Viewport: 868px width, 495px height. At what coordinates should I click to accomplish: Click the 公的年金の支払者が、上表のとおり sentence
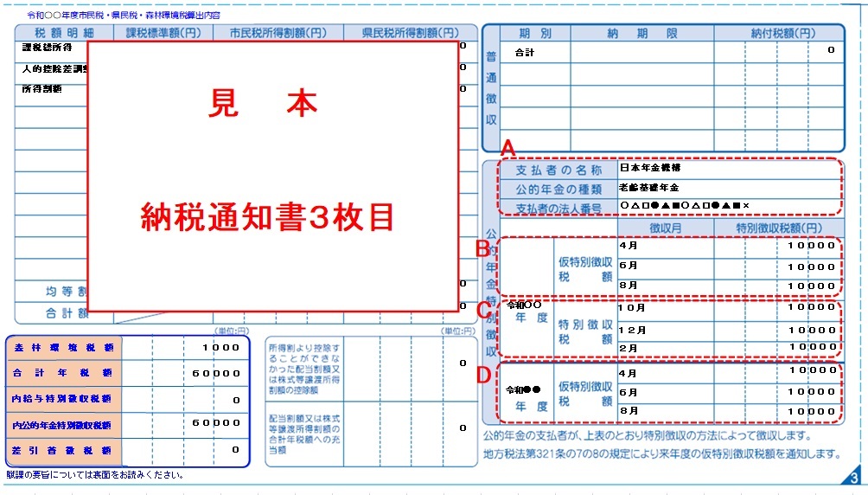pyautogui.click(x=648, y=436)
